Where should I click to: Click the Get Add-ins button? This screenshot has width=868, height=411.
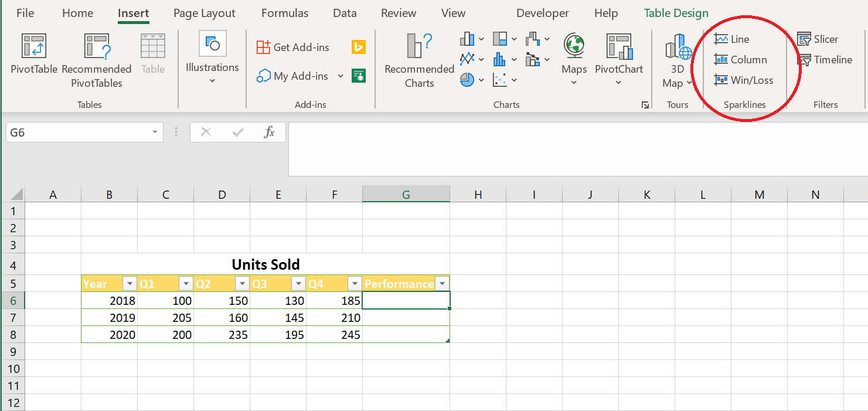pos(293,47)
